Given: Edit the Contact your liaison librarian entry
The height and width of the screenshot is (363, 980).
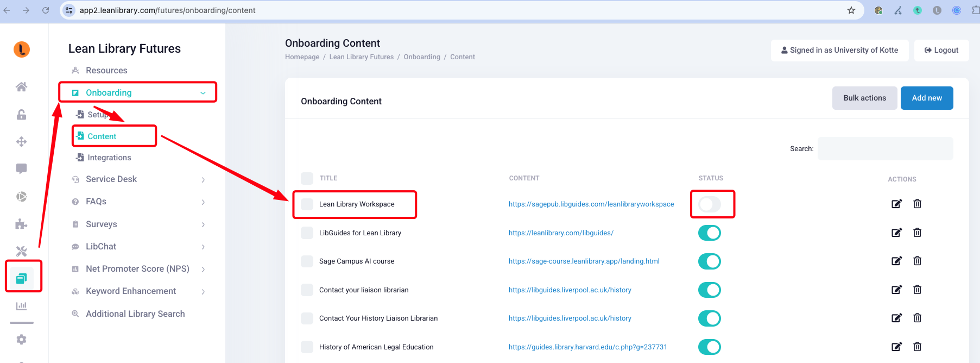Looking at the screenshot, I should click(896, 290).
